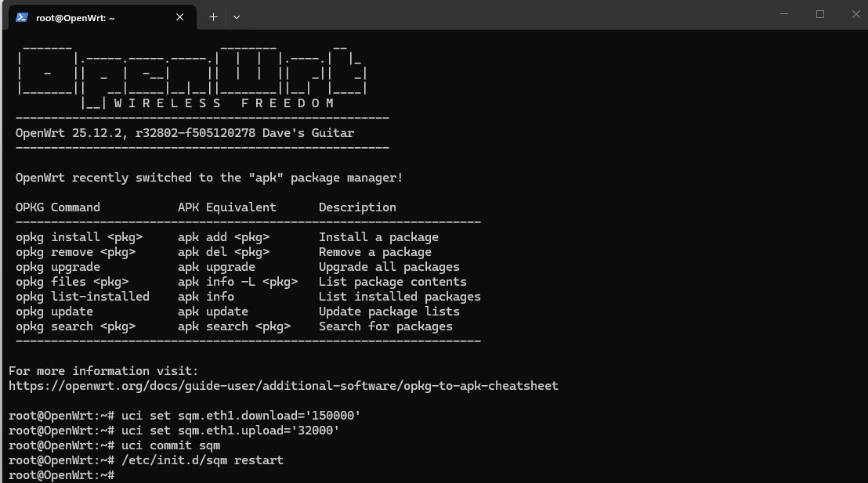Screen dimensions: 868x483
Task: Open the new tab dropdown chevron
Action: [236, 16]
